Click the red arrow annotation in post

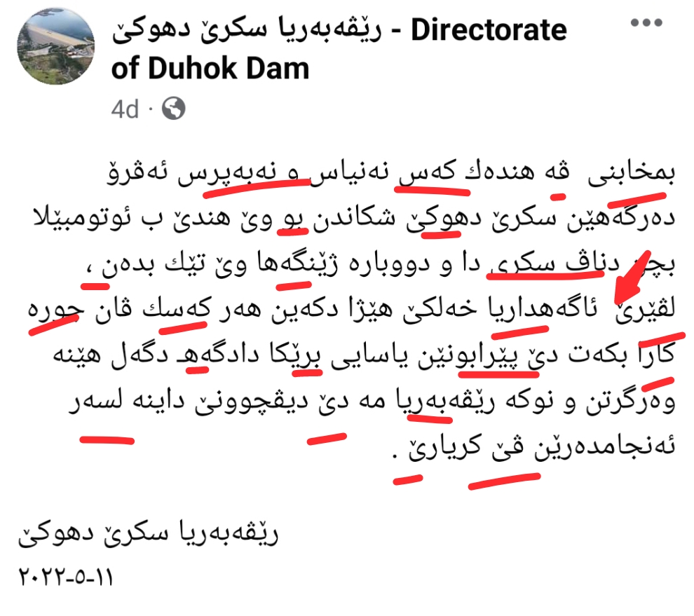click(x=633, y=278)
